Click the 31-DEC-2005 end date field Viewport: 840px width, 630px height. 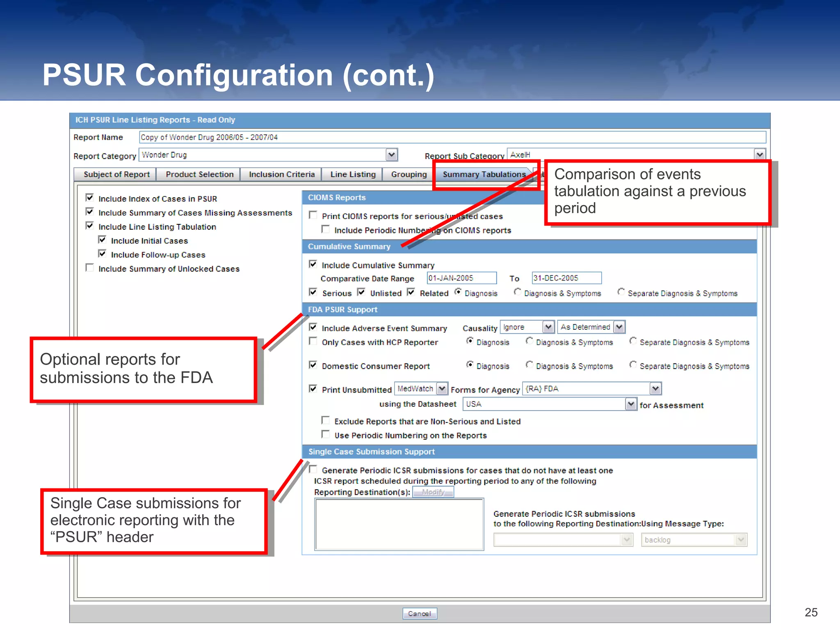click(x=567, y=278)
